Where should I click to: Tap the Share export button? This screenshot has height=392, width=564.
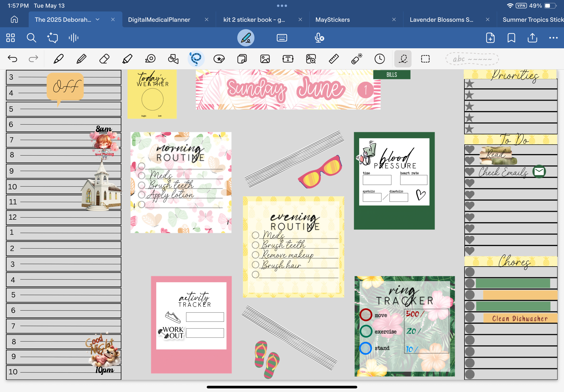(532, 38)
